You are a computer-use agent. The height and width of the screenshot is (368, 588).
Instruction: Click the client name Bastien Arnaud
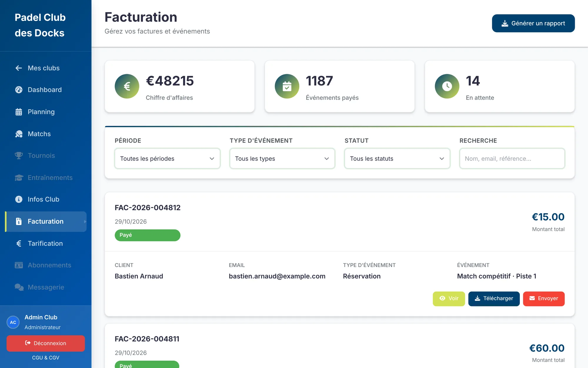click(x=139, y=276)
